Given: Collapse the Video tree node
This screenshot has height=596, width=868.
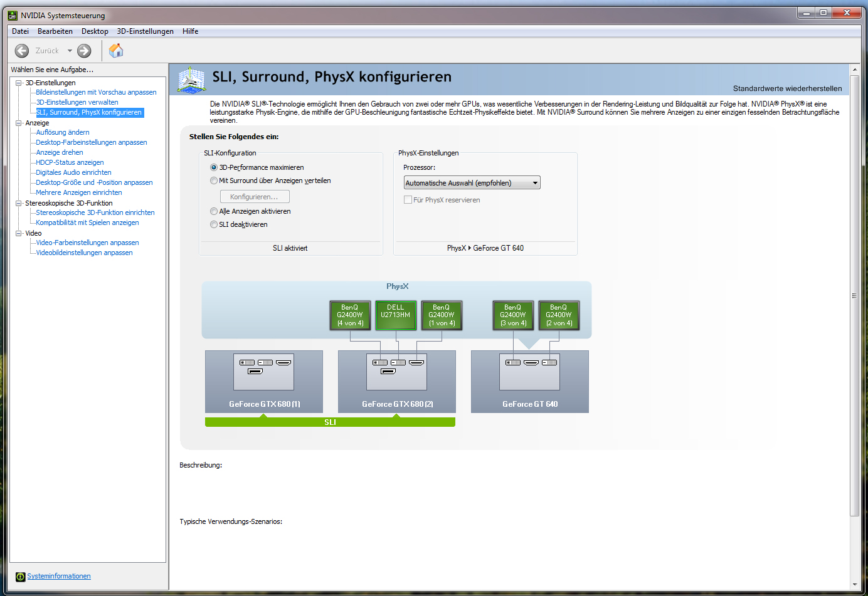Looking at the screenshot, I should (x=19, y=233).
